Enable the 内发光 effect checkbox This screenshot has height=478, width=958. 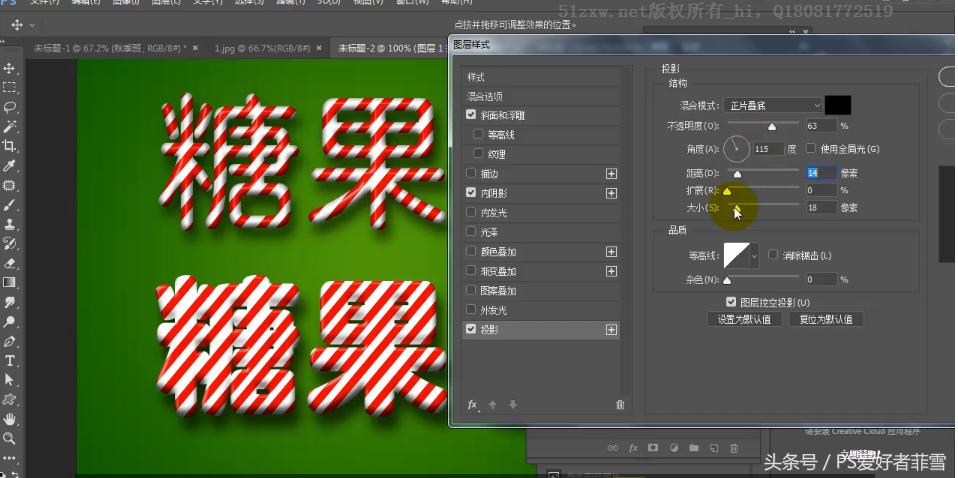coord(470,212)
